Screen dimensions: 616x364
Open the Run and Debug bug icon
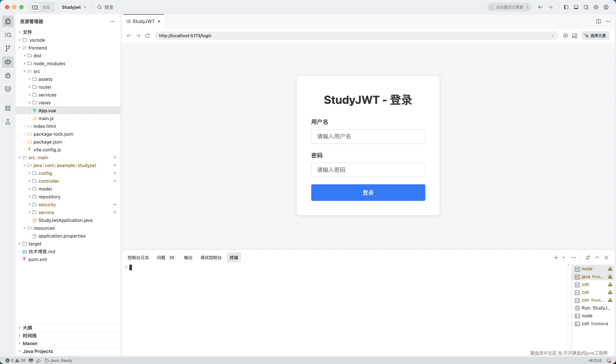pos(8,75)
